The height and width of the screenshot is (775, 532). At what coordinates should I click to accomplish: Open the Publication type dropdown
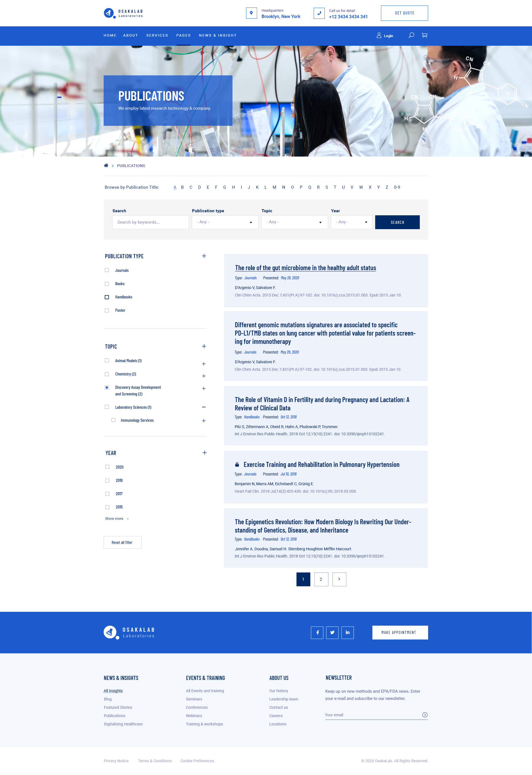[225, 222]
